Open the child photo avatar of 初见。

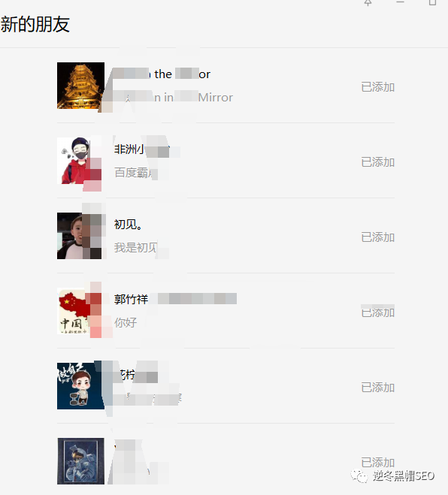click(80, 236)
